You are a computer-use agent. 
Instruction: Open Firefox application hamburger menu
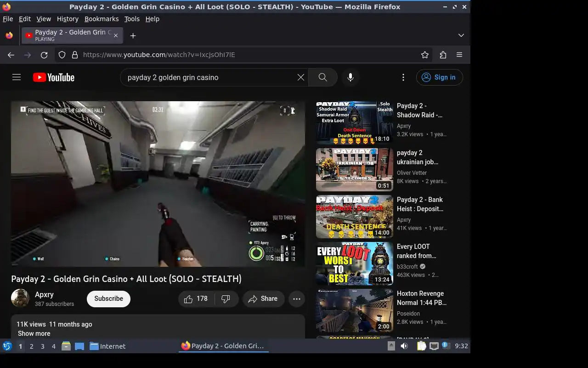(x=459, y=55)
